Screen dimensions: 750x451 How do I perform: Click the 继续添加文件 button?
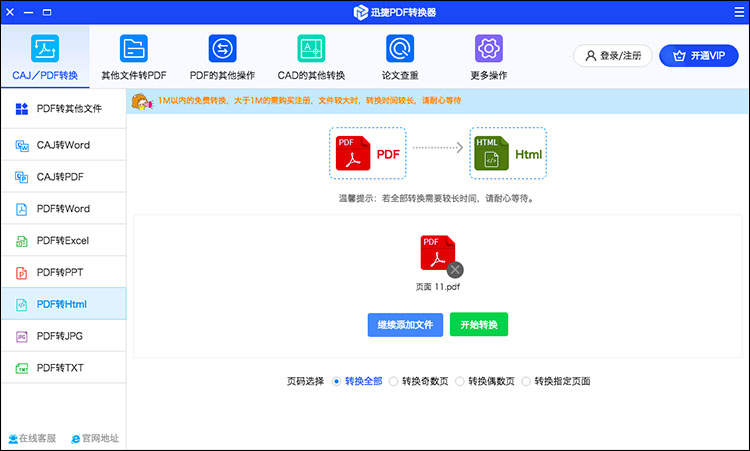click(x=405, y=325)
